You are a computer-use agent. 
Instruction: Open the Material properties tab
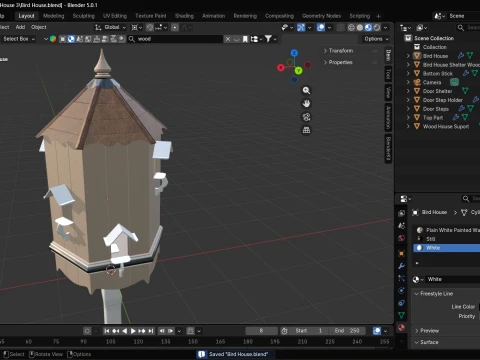[x=401, y=328]
